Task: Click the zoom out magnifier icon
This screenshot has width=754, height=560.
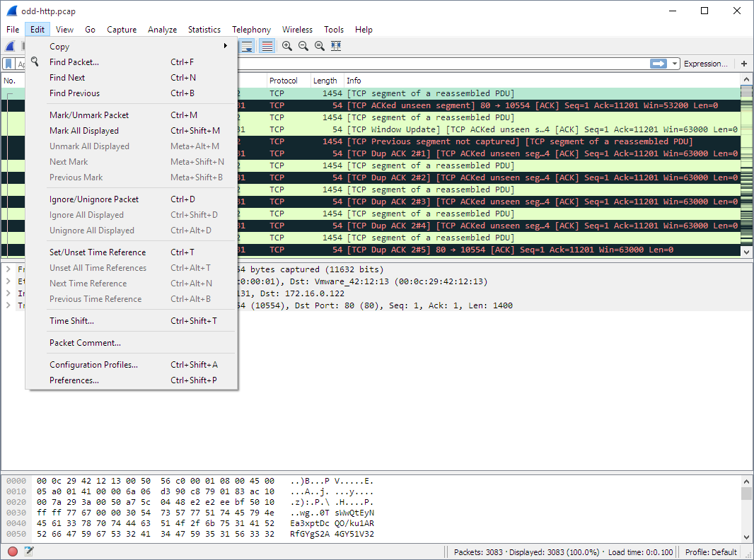Action: (x=303, y=46)
